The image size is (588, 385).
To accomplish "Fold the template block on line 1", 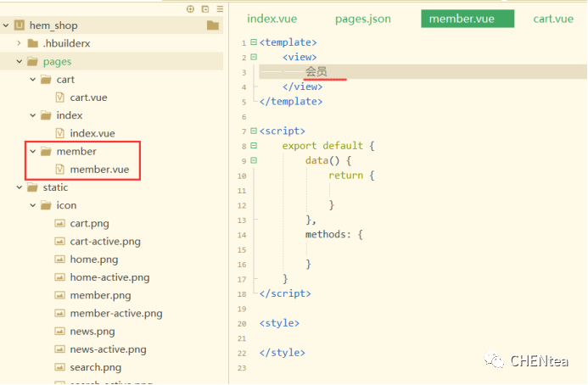I will [x=254, y=42].
